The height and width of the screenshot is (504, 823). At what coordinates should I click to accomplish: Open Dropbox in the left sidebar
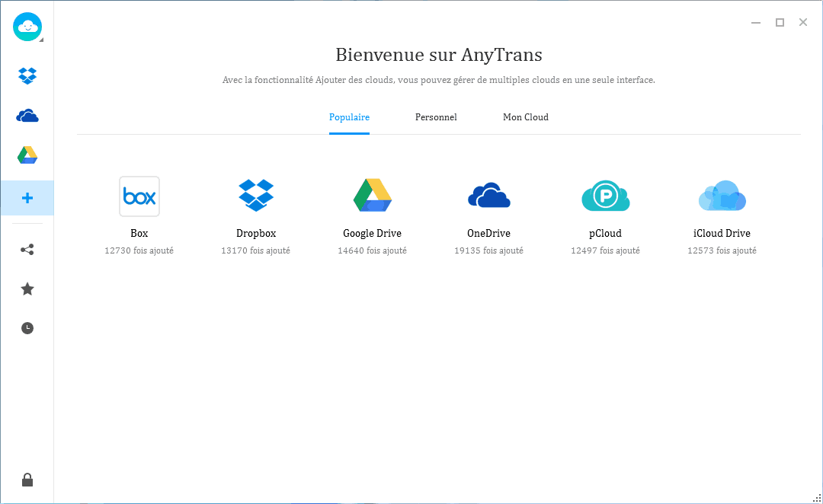(x=27, y=75)
